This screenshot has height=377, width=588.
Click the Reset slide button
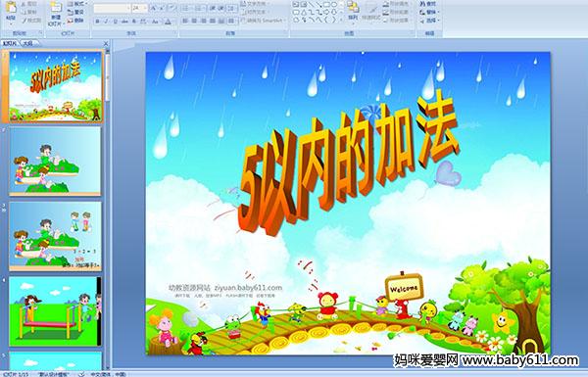[x=76, y=13]
